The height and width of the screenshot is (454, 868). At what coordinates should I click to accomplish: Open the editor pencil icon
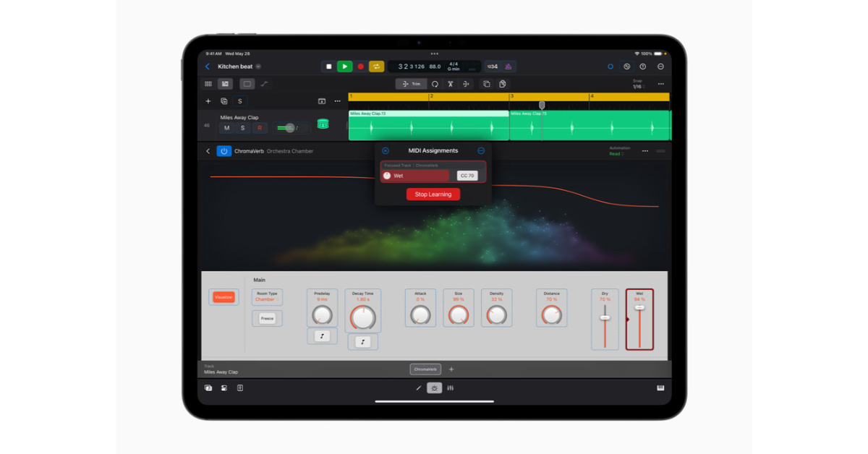click(x=418, y=388)
